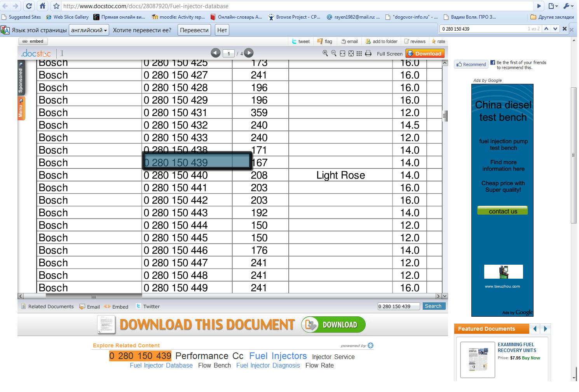Viewport: 579px width, 392px height.
Task: Click the print document icon
Action: click(368, 54)
